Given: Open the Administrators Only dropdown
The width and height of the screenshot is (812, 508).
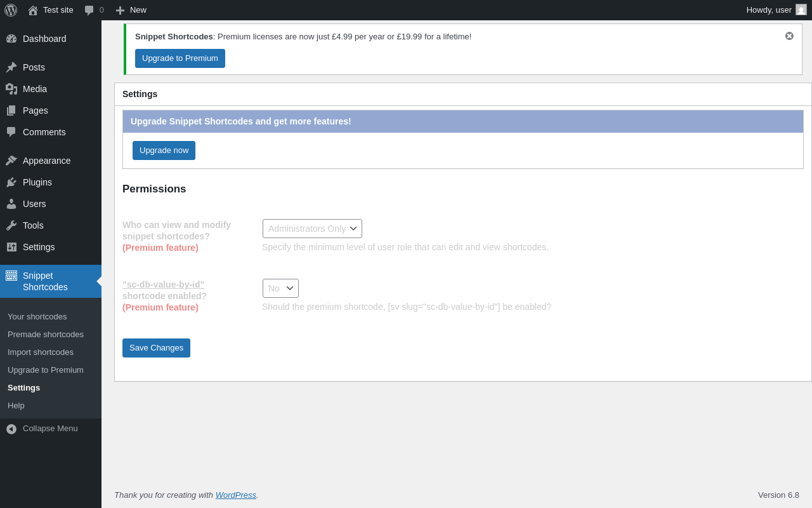Looking at the screenshot, I should (x=312, y=229).
